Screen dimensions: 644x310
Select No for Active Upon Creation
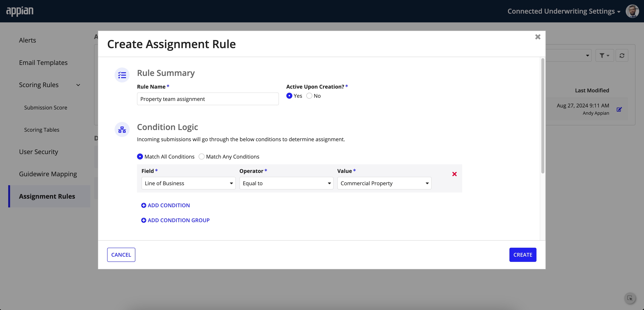[309, 96]
